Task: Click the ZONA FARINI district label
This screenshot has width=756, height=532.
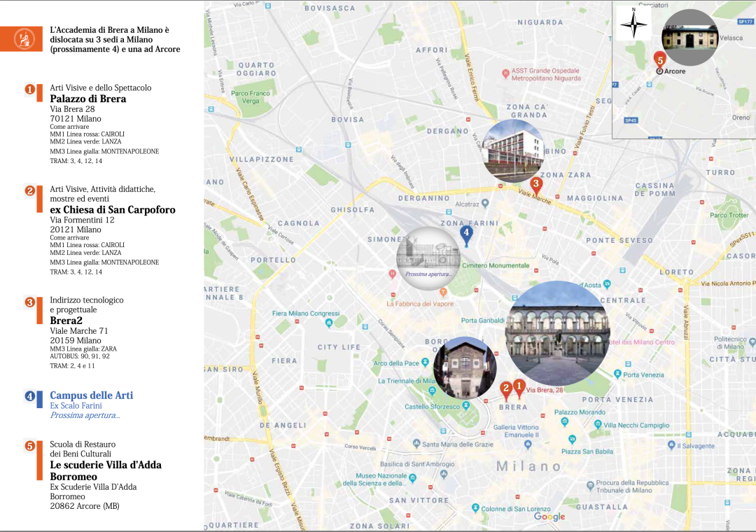Action: (470, 223)
